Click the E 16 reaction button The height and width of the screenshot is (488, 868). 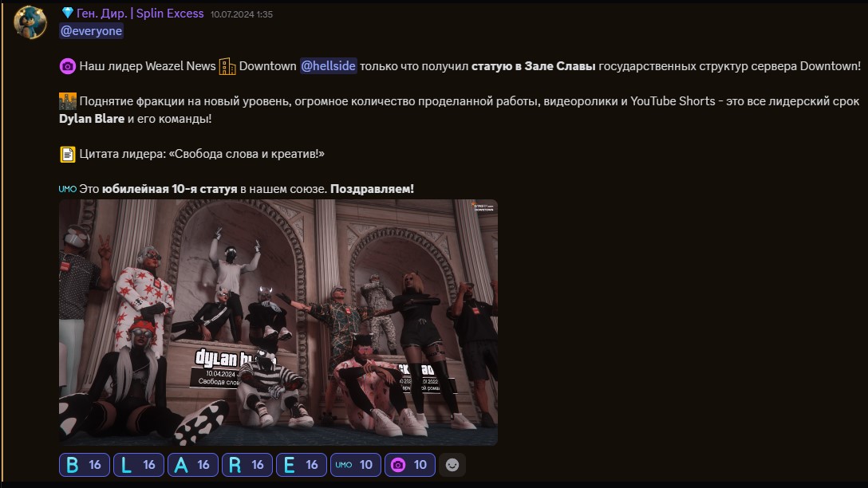(x=301, y=465)
